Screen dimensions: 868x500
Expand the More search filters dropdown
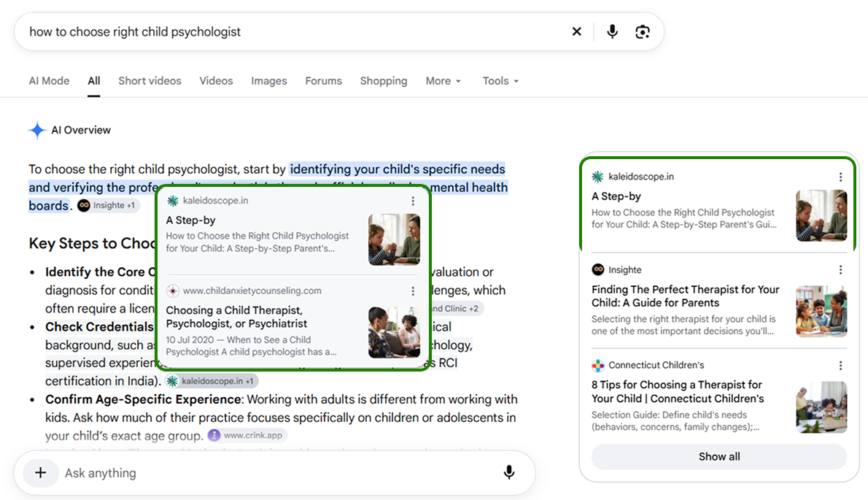[x=443, y=81]
